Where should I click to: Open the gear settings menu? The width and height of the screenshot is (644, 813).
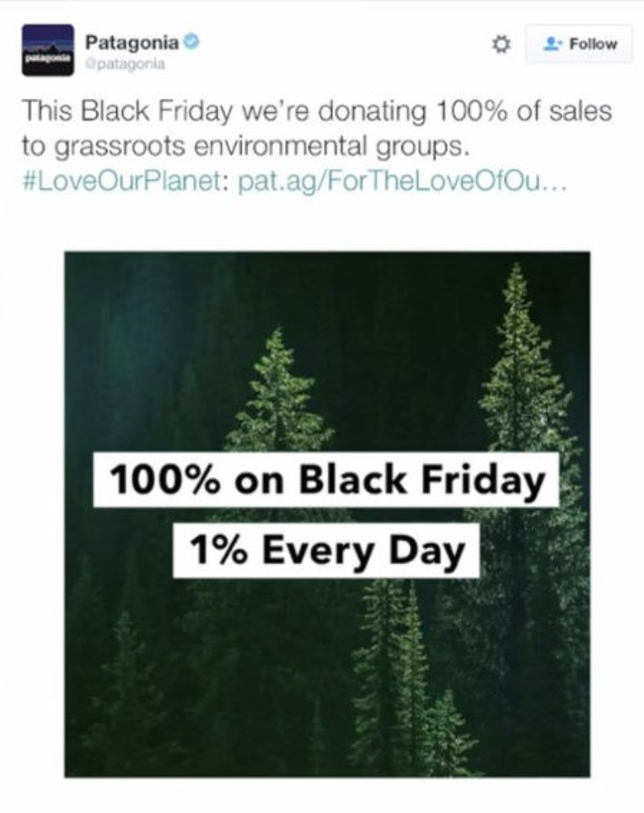[x=501, y=45]
